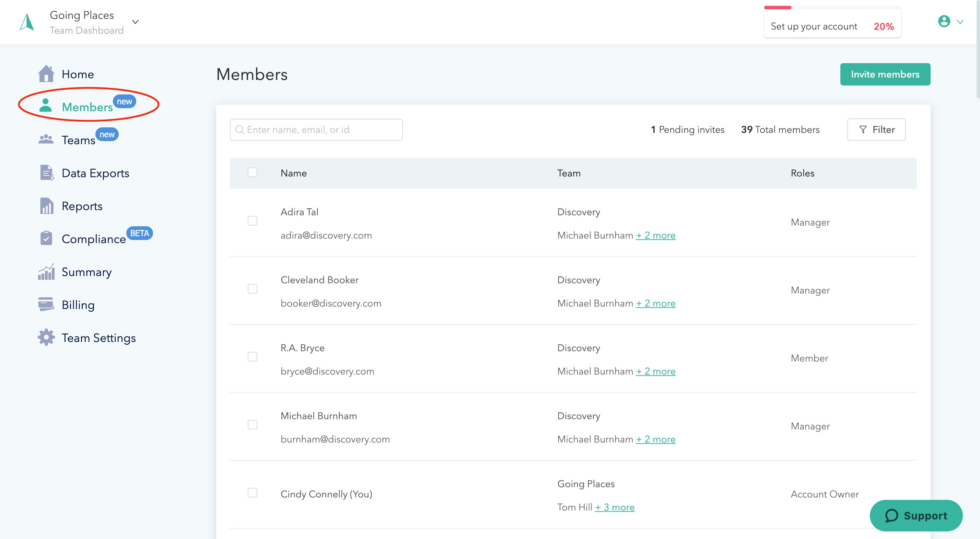The width and height of the screenshot is (980, 539).
Task: Click the Support chat bubble icon
Action: point(891,515)
